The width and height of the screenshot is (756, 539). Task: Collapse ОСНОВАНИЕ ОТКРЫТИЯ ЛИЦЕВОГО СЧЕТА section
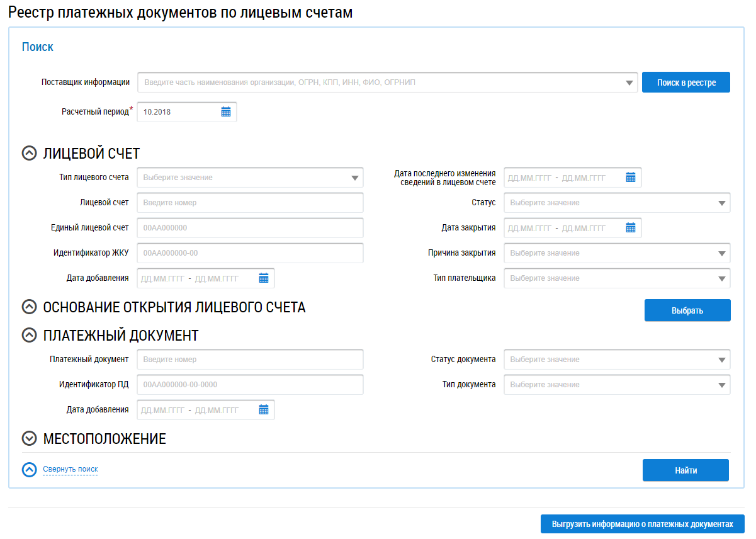[29, 307]
